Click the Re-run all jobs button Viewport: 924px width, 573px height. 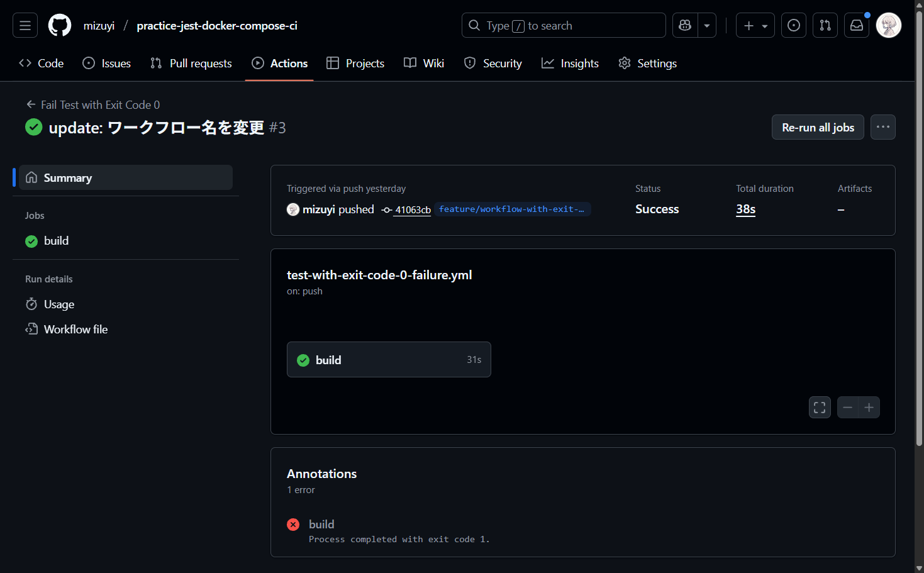pyautogui.click(x=817, y=127)
